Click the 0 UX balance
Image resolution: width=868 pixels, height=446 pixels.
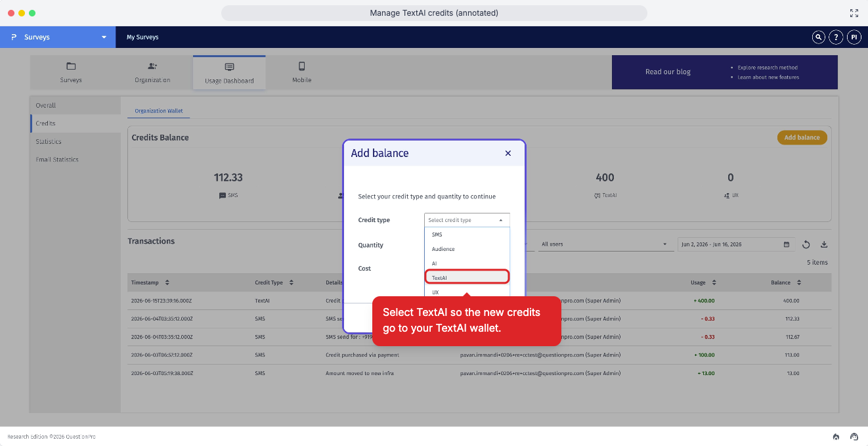[731, 177]
